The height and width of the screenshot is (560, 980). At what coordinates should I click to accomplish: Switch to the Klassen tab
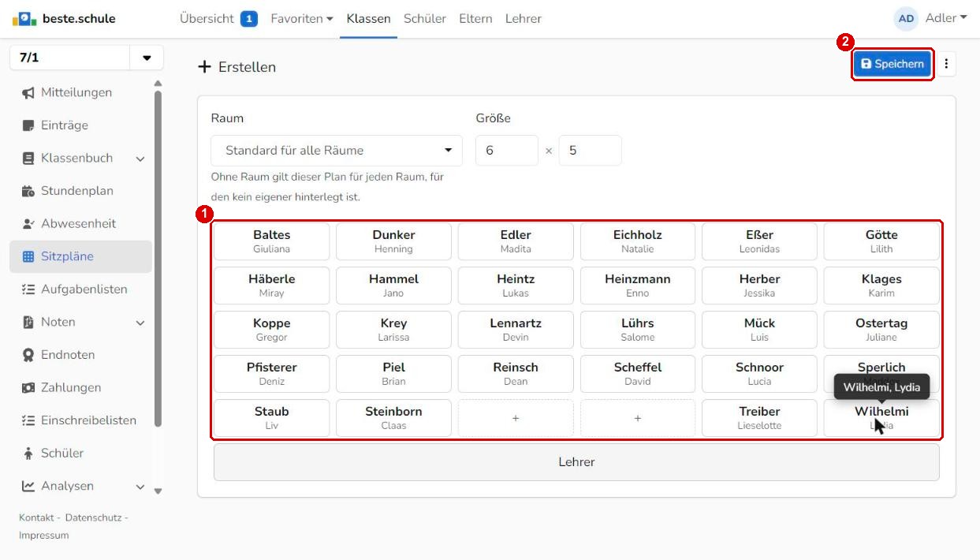pyautogui.click(x=368, y=18)
